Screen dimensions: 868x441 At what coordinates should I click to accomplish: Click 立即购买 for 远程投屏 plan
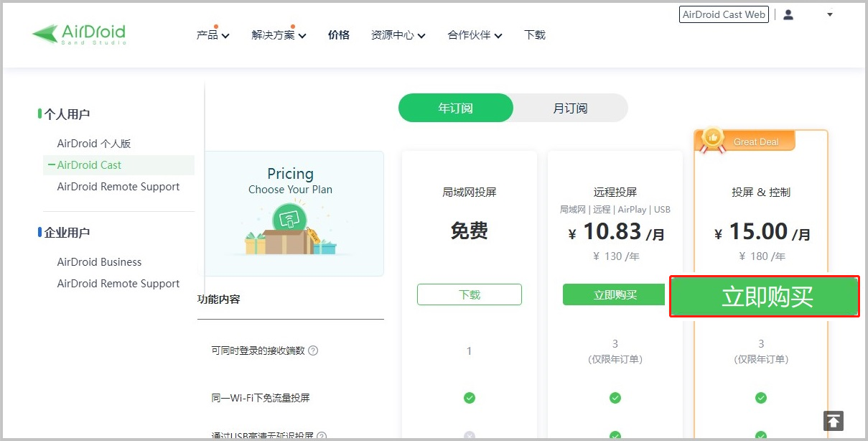[615, 294]
